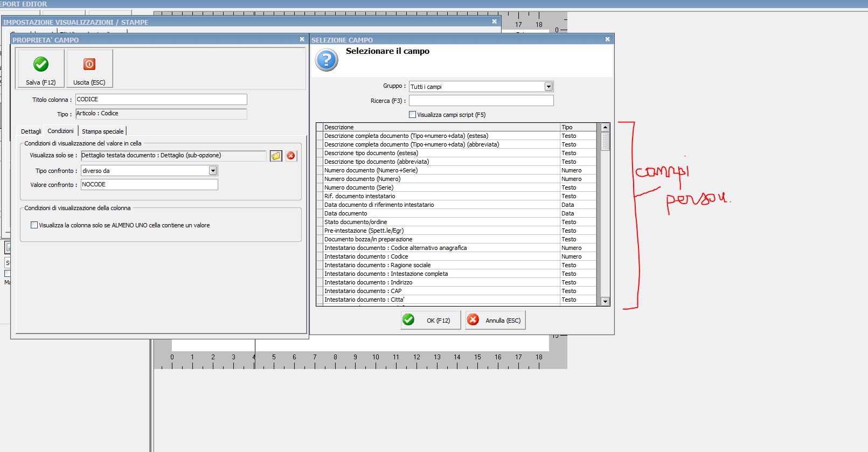Click the Valore confronto field containing NOCODE
This screenshot has width=868, height=452.
[x=149, y=185]
